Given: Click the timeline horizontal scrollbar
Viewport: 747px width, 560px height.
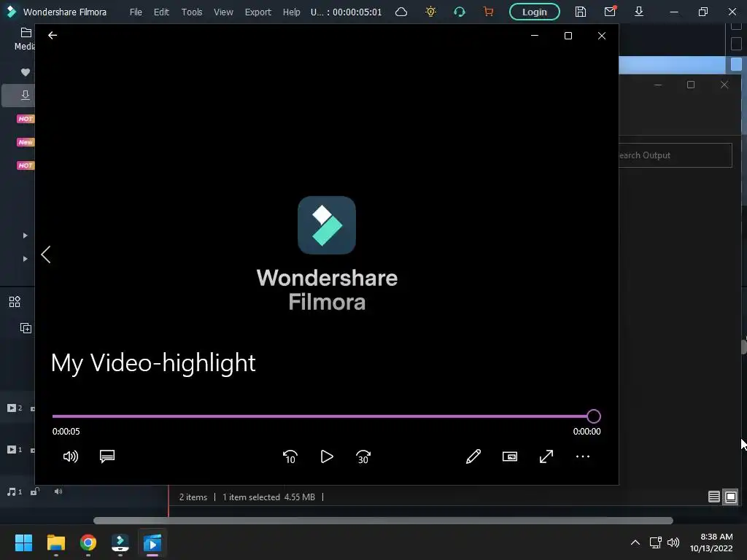Looking at the screenshot, I should (x=383, y=521).
